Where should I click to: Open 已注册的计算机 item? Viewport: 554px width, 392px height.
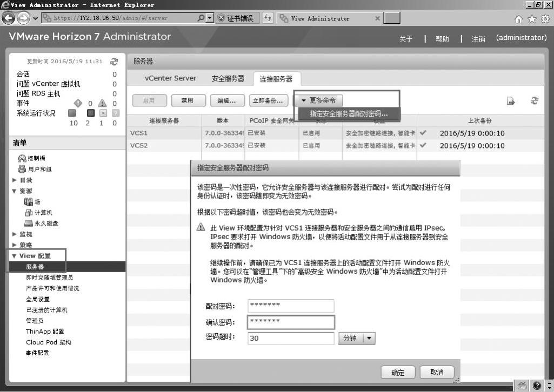pos(46,310)
